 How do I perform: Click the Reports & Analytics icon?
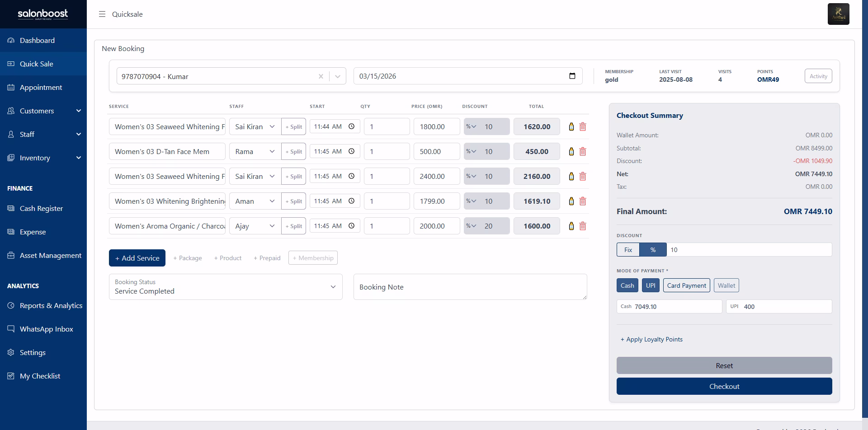(11, 305)
